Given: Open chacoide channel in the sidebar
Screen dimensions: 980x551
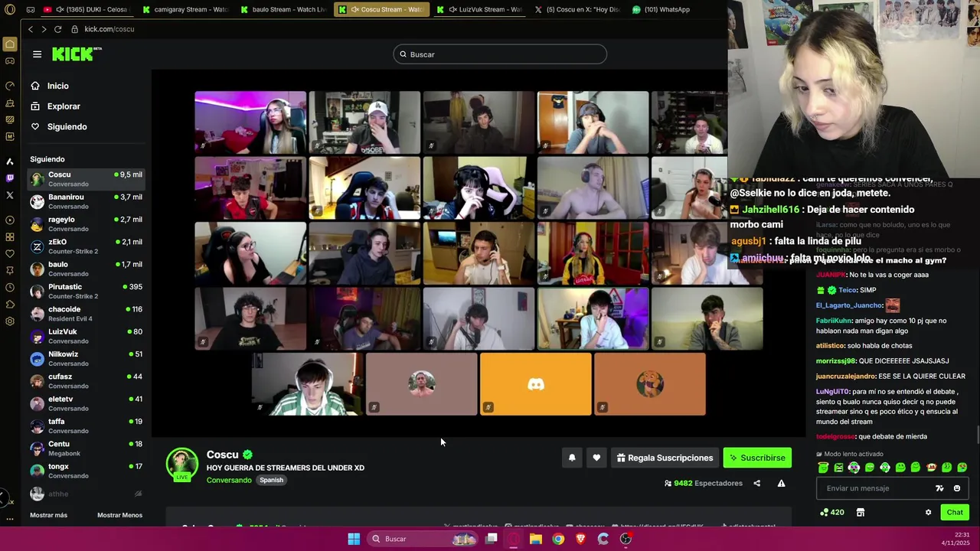Looking at the screenshot, I should (x=86, y=313).
